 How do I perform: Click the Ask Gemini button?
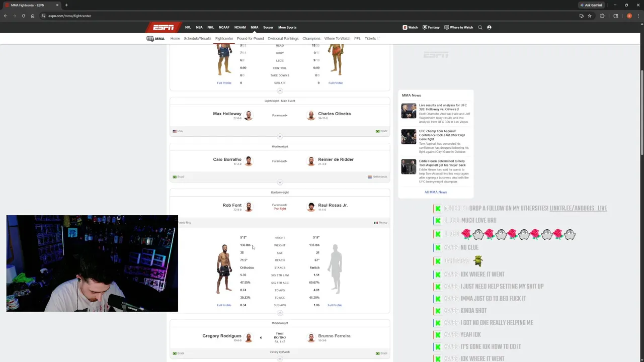(591, 5)
